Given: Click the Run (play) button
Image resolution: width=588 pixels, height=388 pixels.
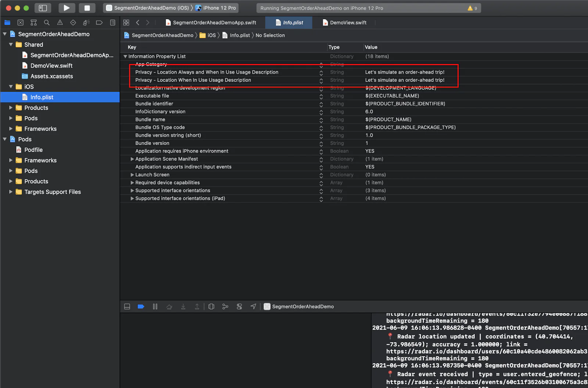Looking at the screenshot, I should click(67, 8).
